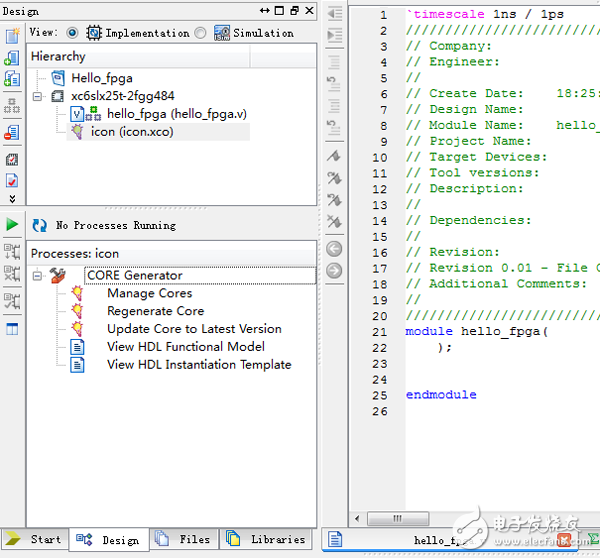Screen dimensions: 600x558
Task: Click the New Source icon in sidebar
Action: pos(12,36)
